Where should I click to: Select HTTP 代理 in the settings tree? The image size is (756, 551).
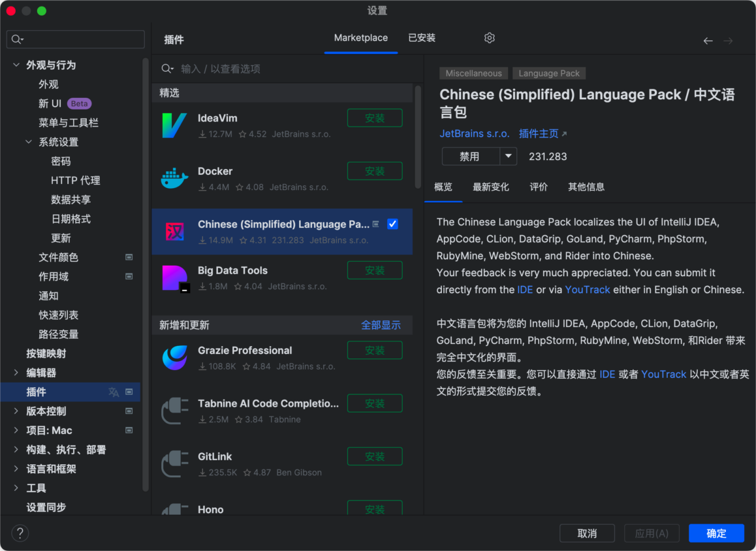76,180
